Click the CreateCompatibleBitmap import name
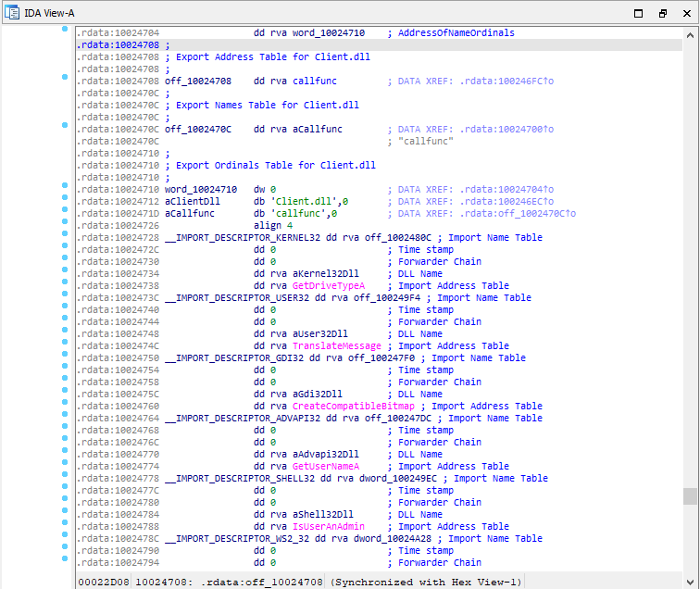Viewport: 700px width, 589px height. (x=354, y=407)
